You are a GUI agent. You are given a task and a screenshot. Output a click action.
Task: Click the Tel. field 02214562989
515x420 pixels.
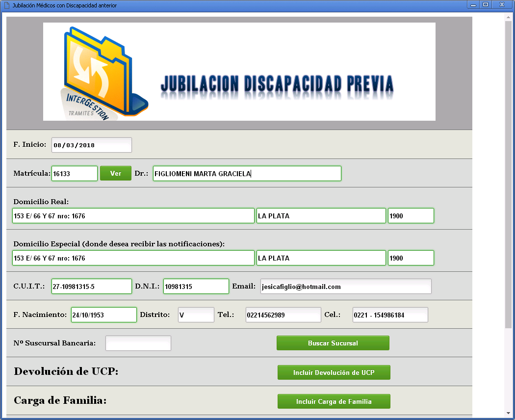pos(283,315)
